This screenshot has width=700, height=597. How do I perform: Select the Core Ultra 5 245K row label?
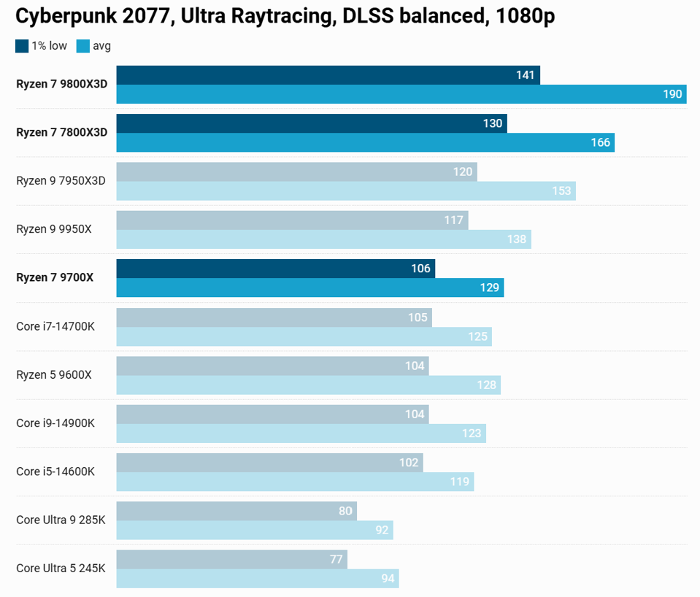coord(61,568)
